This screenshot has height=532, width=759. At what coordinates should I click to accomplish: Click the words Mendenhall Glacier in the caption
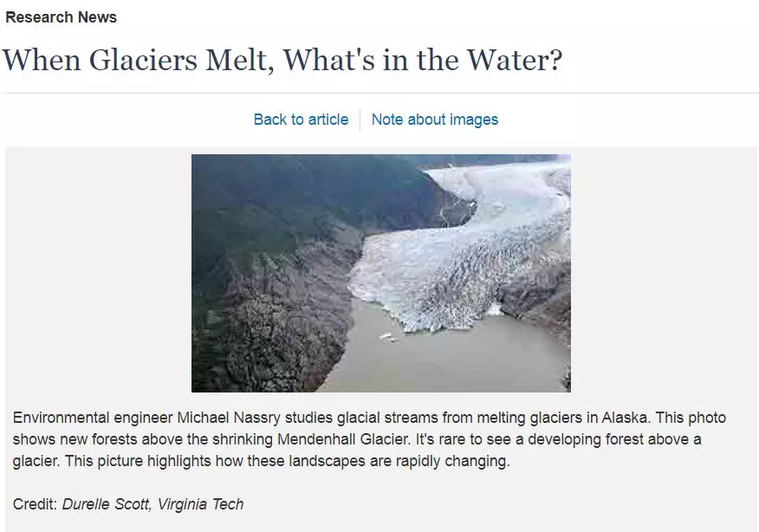[343, 439]
